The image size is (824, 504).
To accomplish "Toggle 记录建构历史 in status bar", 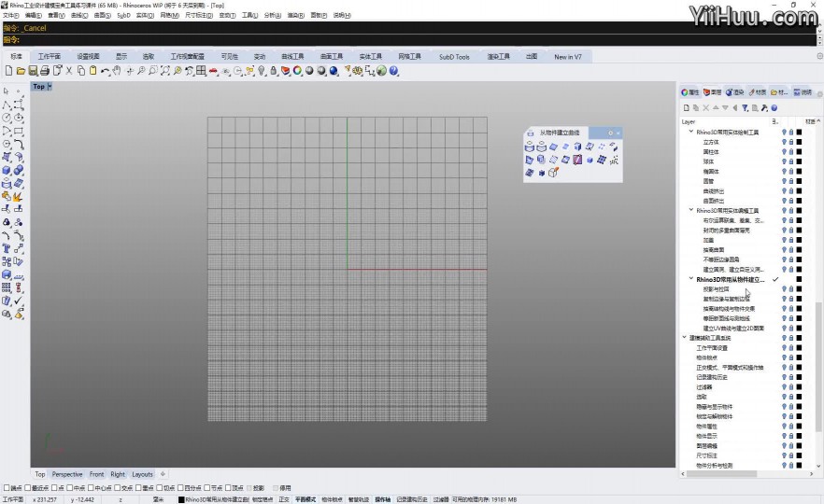I will tap(412, 499).
